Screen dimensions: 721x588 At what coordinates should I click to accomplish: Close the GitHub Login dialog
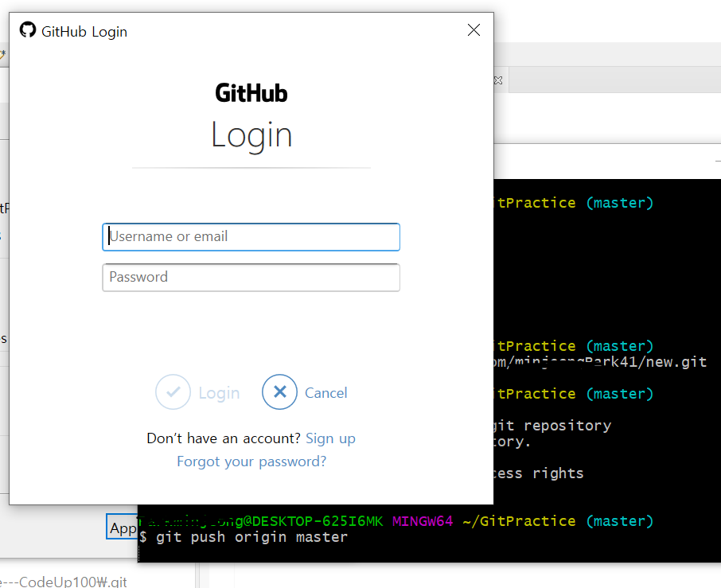click(x=474, y=30)
